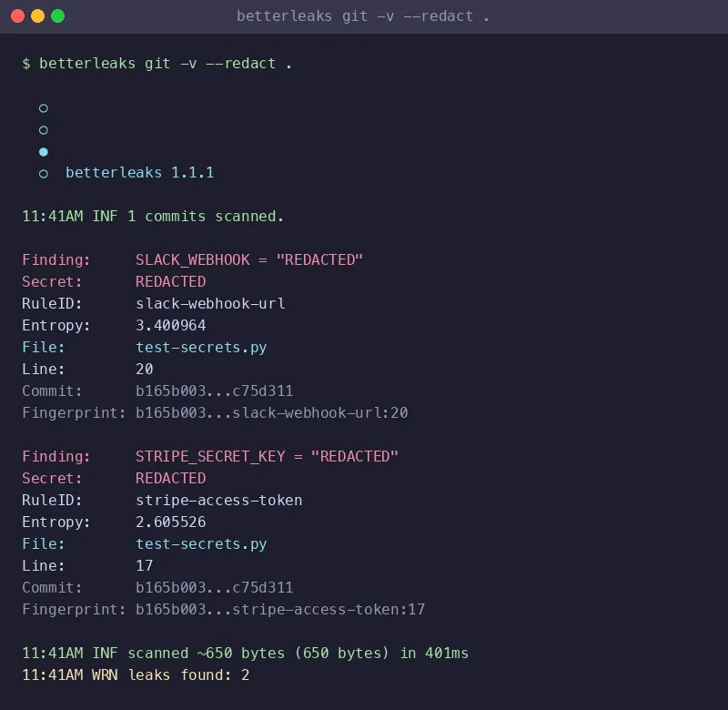The image size is (728, 710).
Task: Click the green maximize traffic light
Action: point(59,15)
